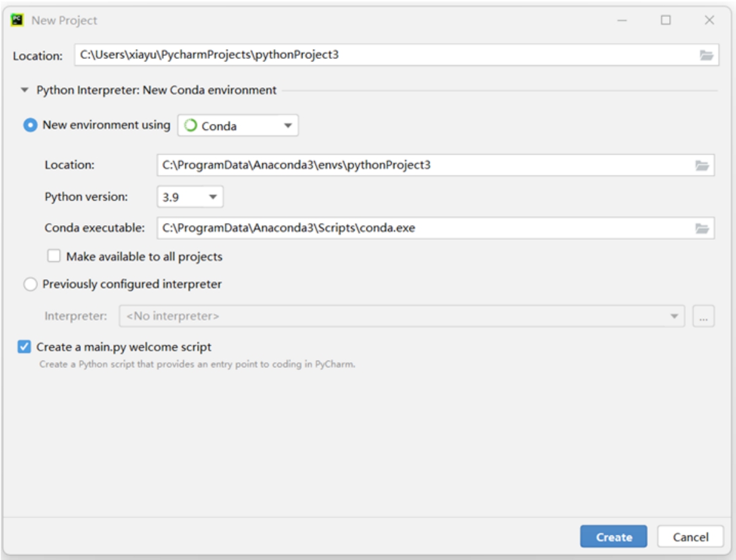This screenshot has height=560, width=736.
Task: Minimize the New Project dialog
Action: pyautogui.click(x=622, y=20)
